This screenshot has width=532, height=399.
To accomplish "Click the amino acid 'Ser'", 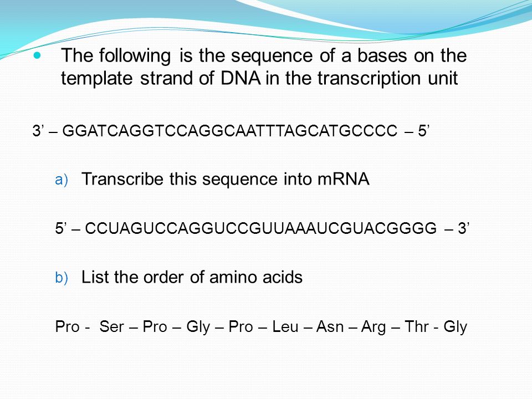I will (111, 326).
